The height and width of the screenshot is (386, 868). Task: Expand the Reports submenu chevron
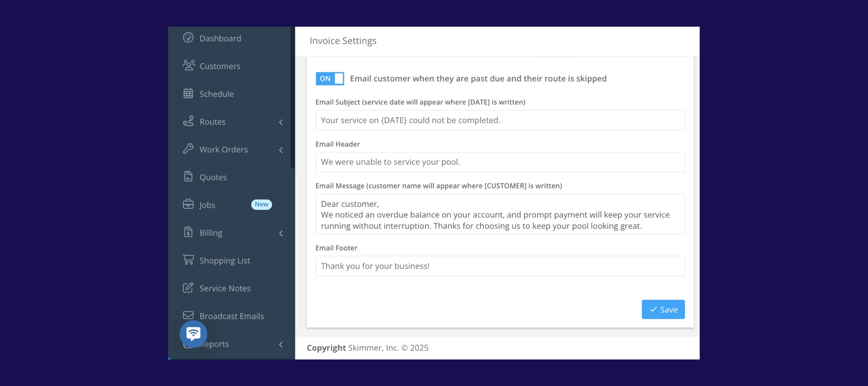[x=281, y=344]
